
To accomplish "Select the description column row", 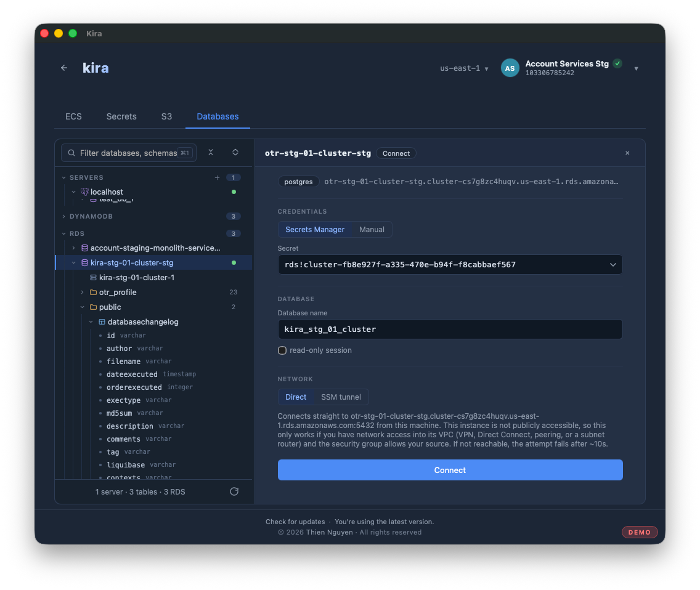I will coord(145,426).
